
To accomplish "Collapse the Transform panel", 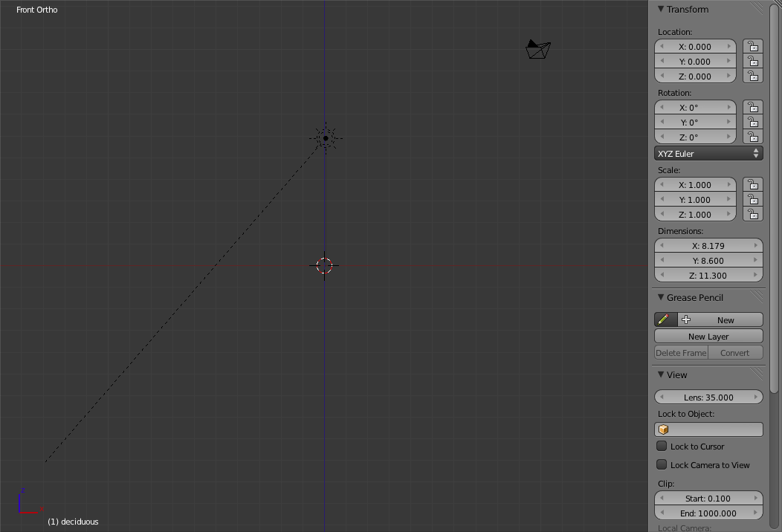I will tap(661, 9).
